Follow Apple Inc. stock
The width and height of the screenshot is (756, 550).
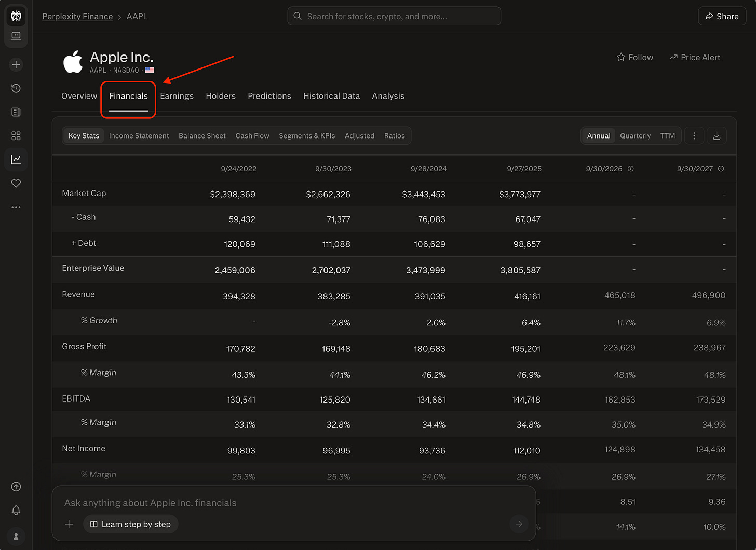point(635,57)
